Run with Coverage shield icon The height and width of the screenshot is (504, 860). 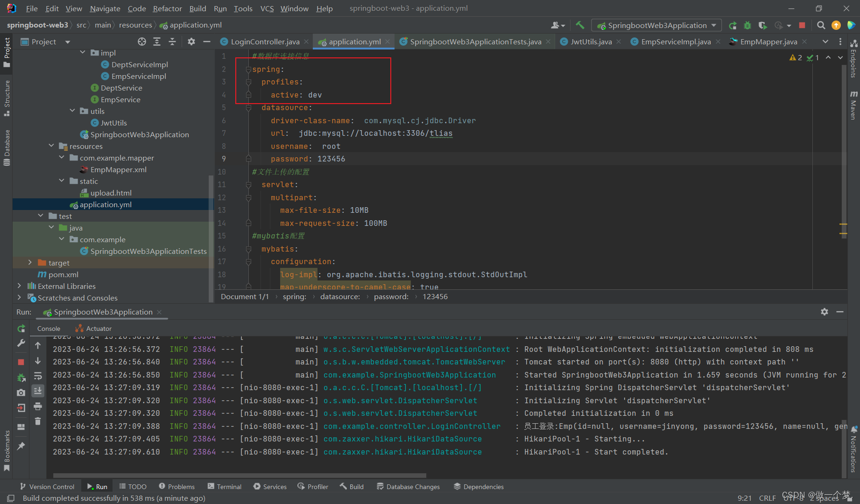pyautogui.click(x=762, y=25)
